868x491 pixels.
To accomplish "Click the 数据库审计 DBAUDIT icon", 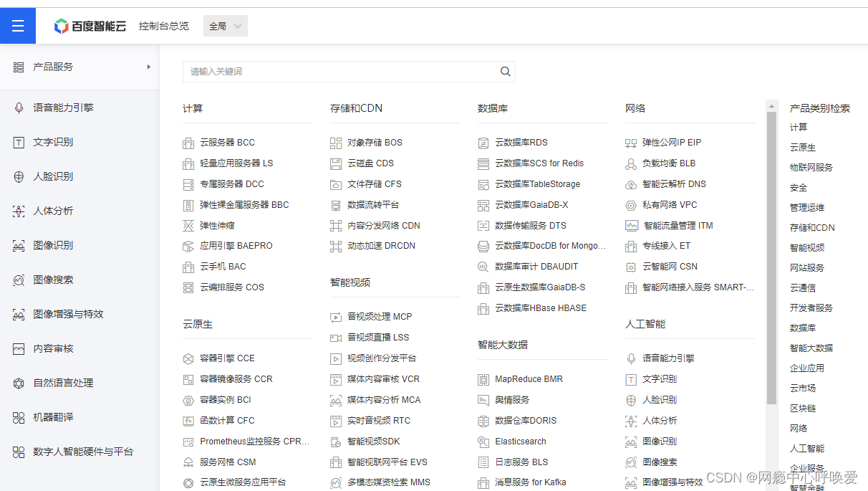I will 483,267.
